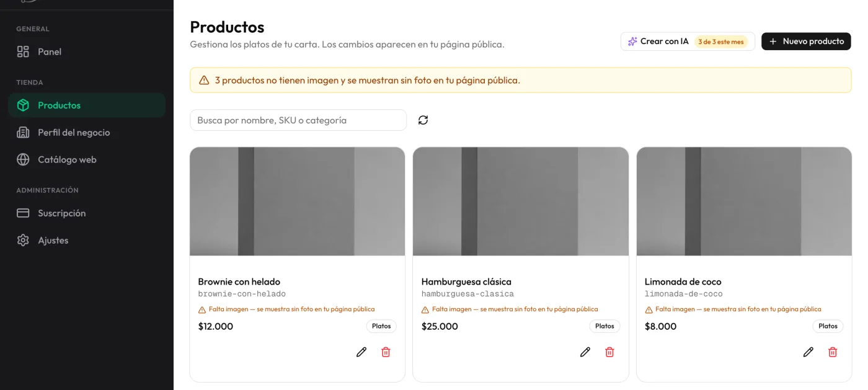This screenshot has width=868, height=390.
Task: Click the Platos tag on Brownie con helado
Action: coord(381,326)
